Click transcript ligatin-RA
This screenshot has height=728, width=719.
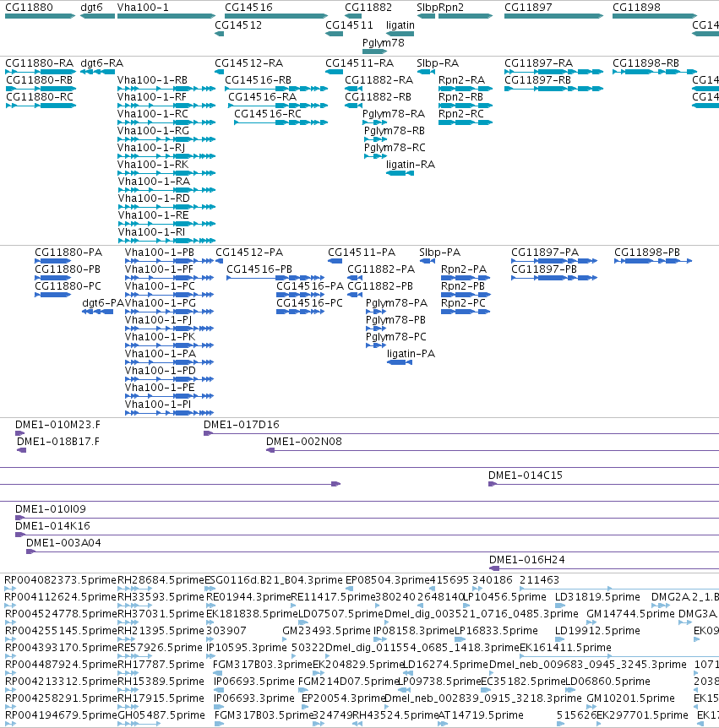tap(410, 165)
